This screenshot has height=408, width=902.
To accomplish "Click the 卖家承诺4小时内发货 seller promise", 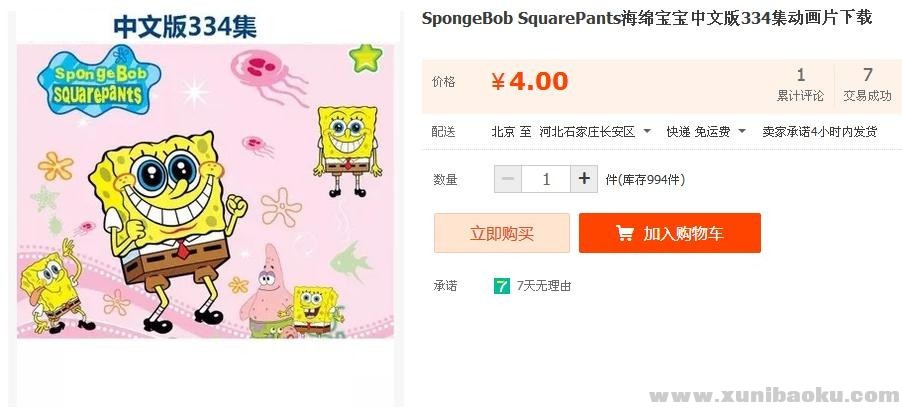I will [x=819, y=132].
